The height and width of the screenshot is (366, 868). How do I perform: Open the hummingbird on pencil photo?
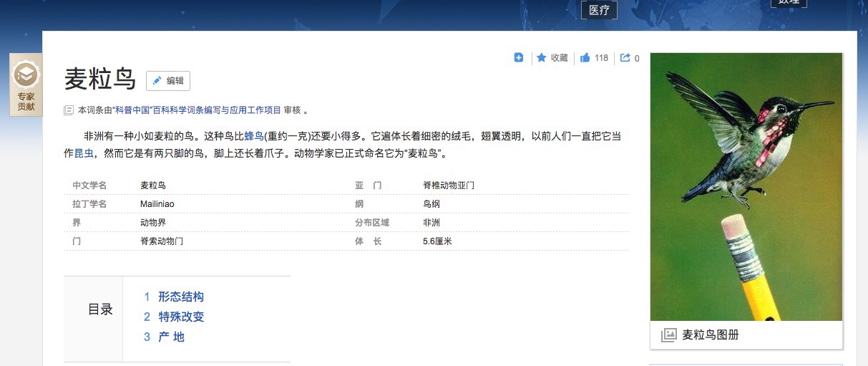tap(746, 187)
